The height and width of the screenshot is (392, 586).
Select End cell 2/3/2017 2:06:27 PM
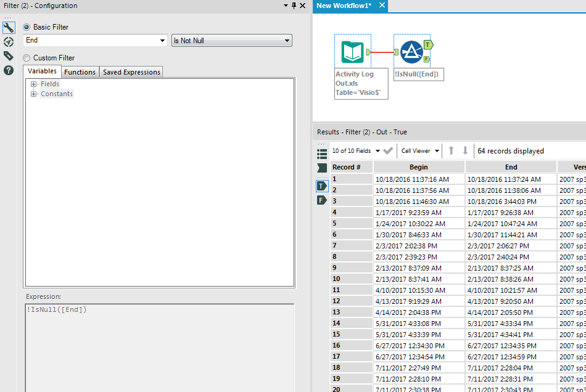point(511,246)
